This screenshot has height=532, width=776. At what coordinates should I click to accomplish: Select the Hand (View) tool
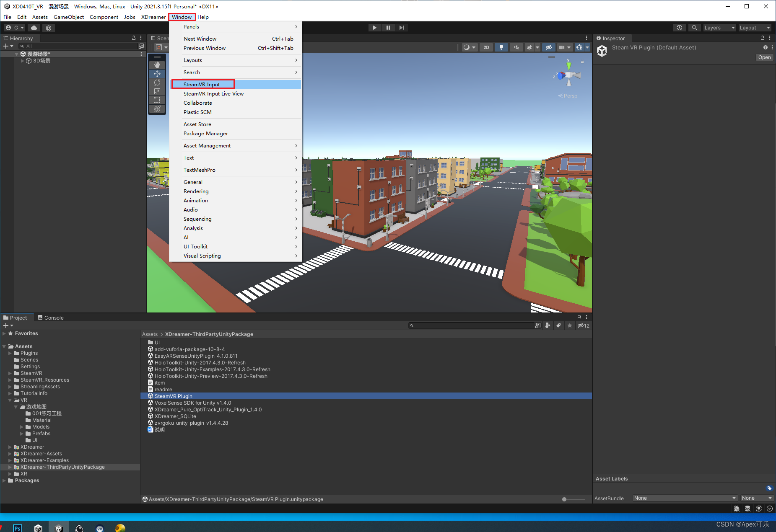click(x=157, y=65)
